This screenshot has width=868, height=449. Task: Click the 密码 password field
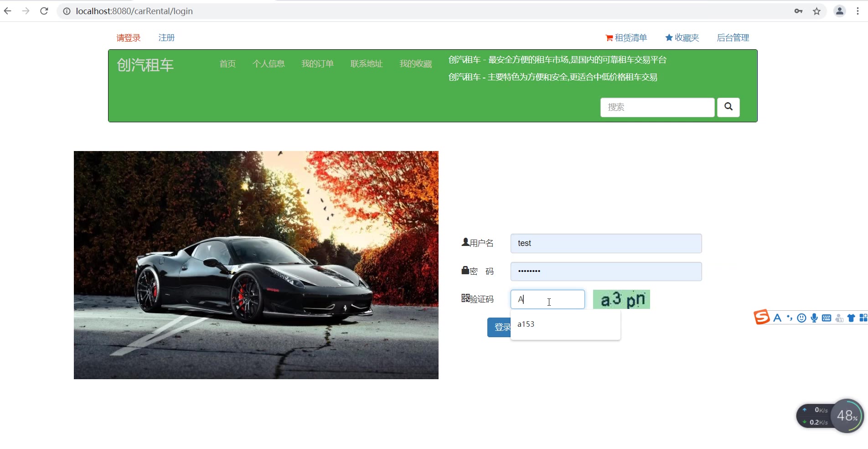point(606,271)
